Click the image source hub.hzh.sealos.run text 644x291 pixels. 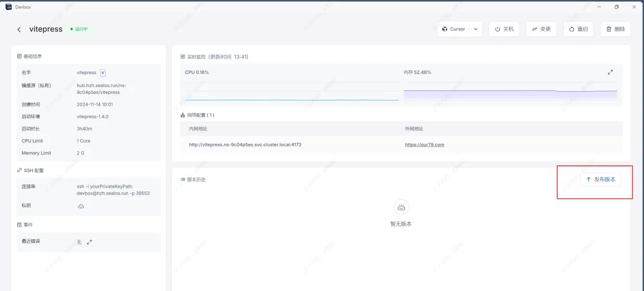click(x=102, y=89)
